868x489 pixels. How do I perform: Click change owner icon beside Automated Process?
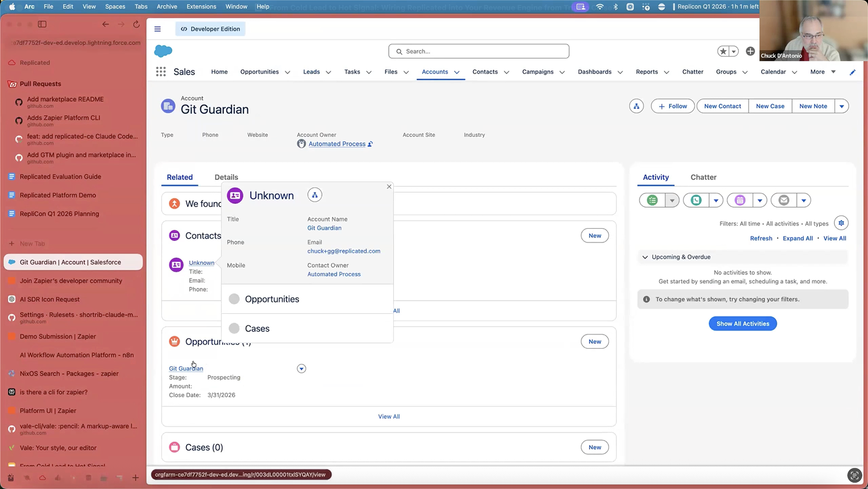(x=370, y=144)
